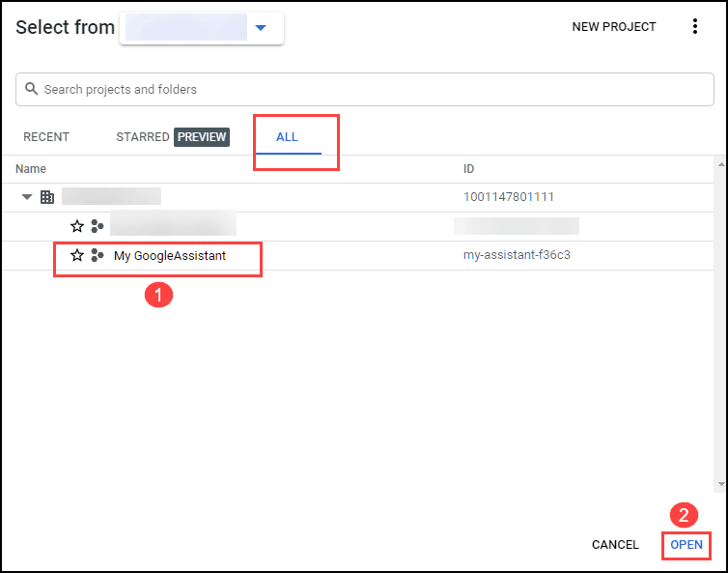Click the project icon beside My GoogleAssistant

coord(98,255)
